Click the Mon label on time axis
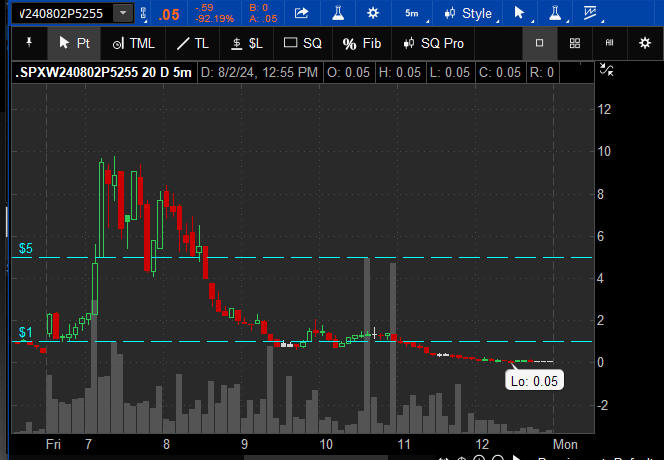The height and width of the screenshot is (460, 664). (x=565, y=444)
